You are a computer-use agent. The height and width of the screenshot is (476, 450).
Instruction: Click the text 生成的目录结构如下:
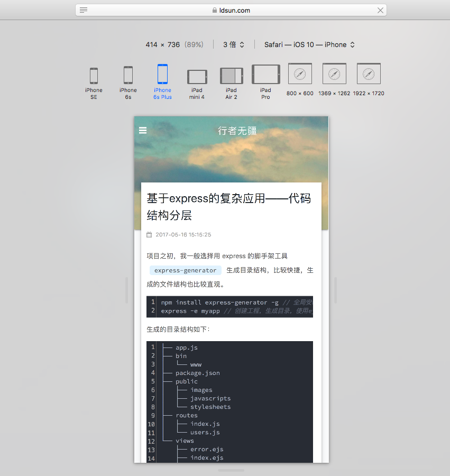pos(178,329)
